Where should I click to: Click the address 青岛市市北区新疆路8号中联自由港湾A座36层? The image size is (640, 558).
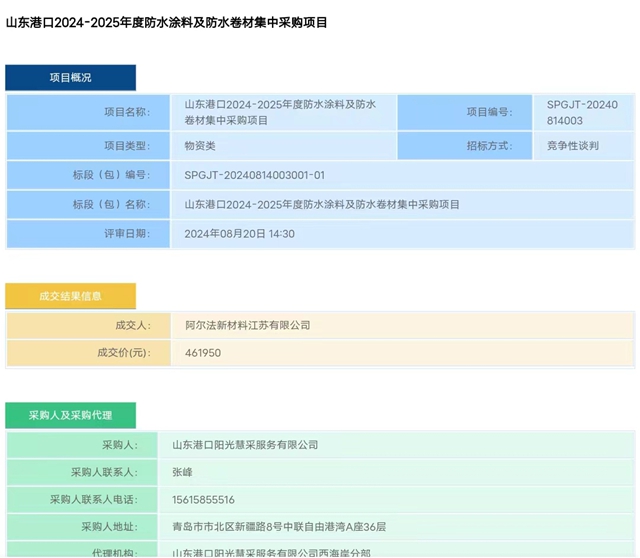point(279,527)
